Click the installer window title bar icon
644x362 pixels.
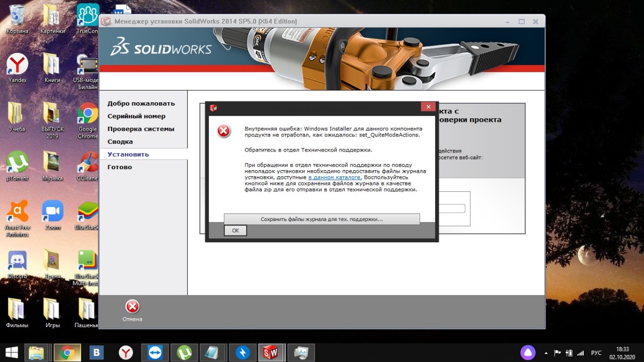pos(105,21)
